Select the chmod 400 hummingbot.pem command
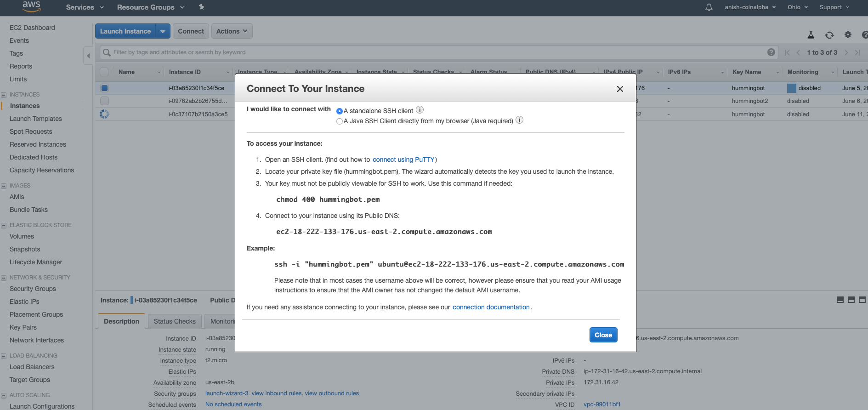Image resolution: width=868 pixels, height=410 pixels. point(328,199)
